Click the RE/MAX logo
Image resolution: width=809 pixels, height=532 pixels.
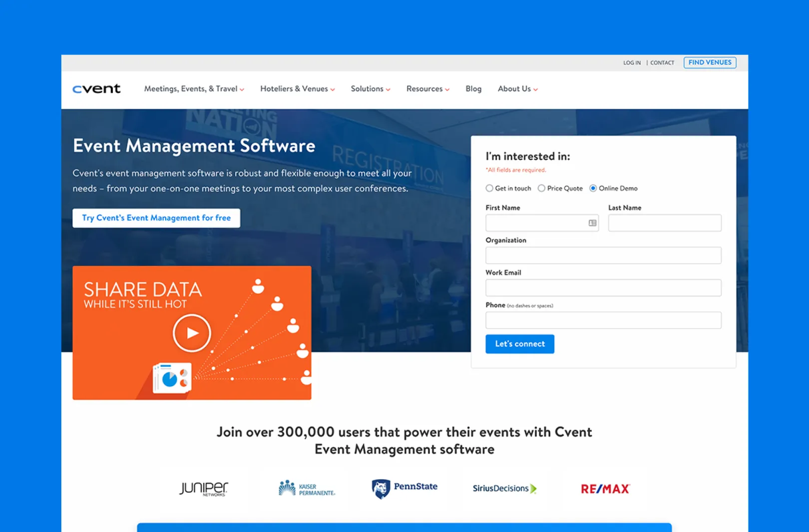(x=605, y=489)
